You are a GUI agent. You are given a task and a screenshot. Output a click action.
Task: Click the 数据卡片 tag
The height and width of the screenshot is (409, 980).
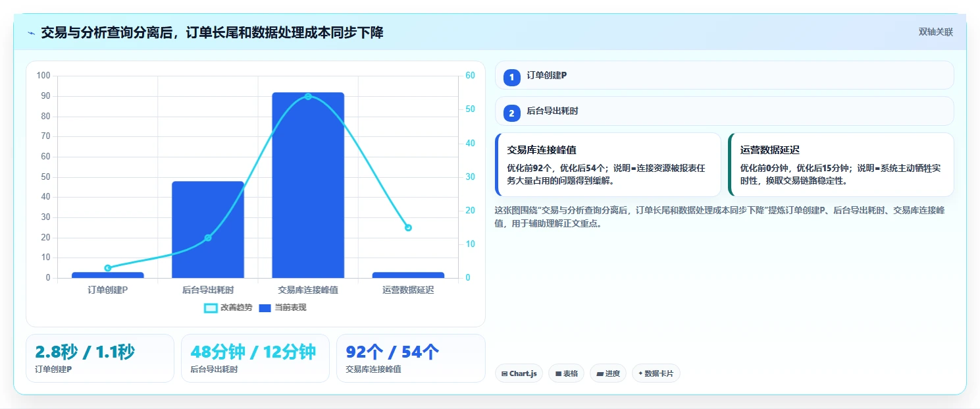point(656,373)
